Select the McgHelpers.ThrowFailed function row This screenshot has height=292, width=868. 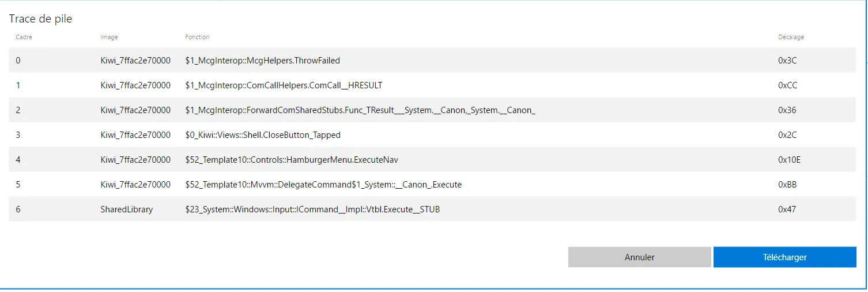(x=262, y=60)
